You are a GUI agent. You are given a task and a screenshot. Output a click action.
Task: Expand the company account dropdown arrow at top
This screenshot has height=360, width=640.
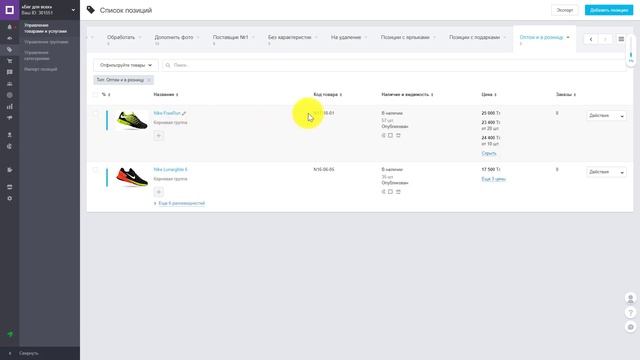point(73,10)
